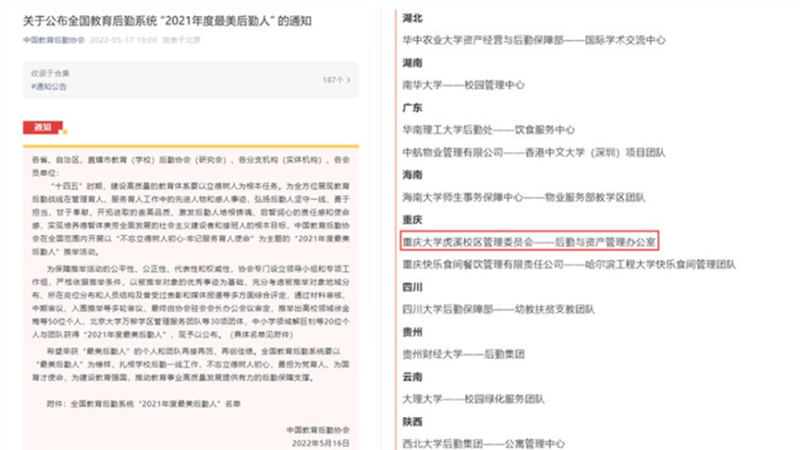
Task: Click the red 通知 label badge
Action: (x=43, y=127)
